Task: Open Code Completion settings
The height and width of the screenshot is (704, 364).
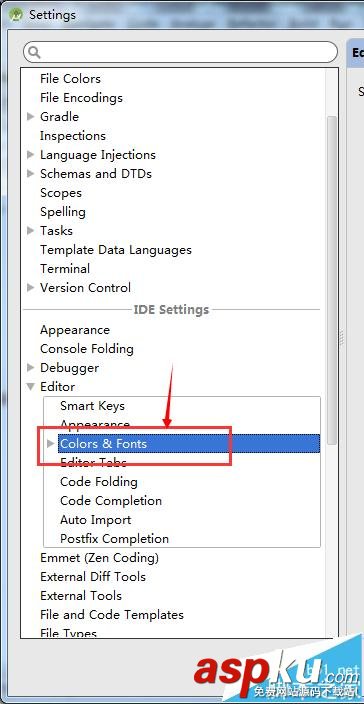Action: click(x=111, y=501)
